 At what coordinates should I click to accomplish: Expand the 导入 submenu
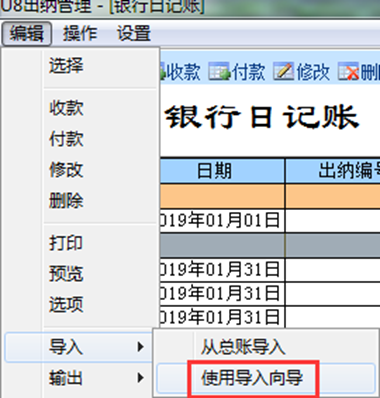pyautogui.click(x=79, y=347)
